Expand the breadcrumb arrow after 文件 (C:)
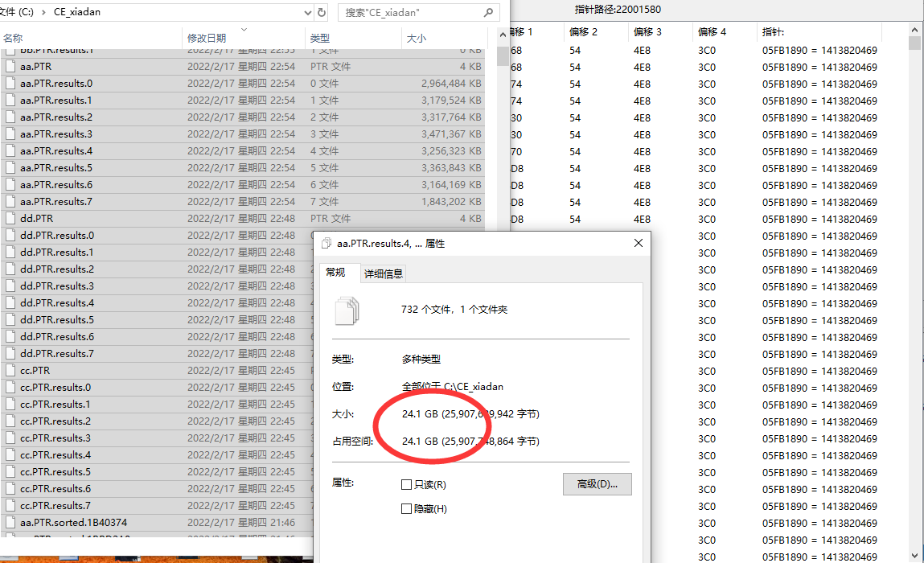 [x=46, y=12]
